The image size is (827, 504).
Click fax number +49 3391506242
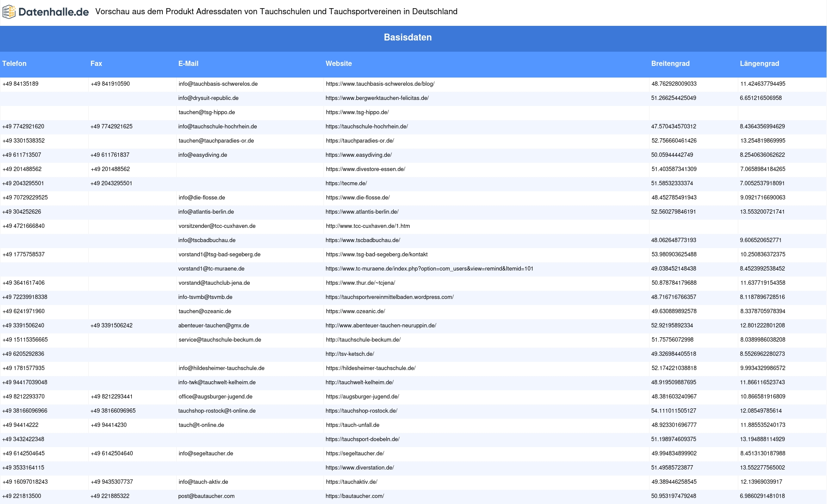(x=112, y=326)
